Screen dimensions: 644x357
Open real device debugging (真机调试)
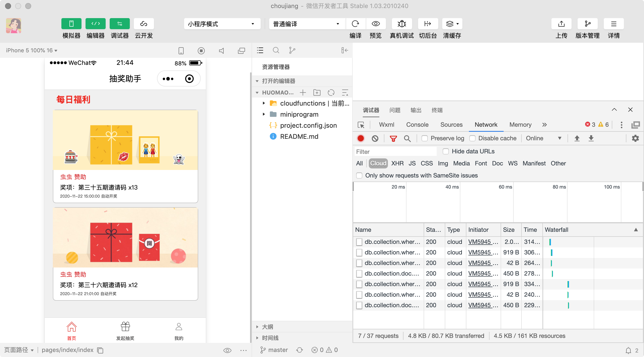(x=402, y=24)
